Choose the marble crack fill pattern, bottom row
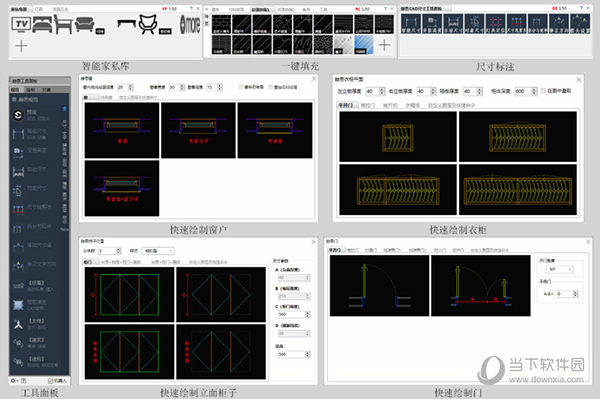 point(282,44)
